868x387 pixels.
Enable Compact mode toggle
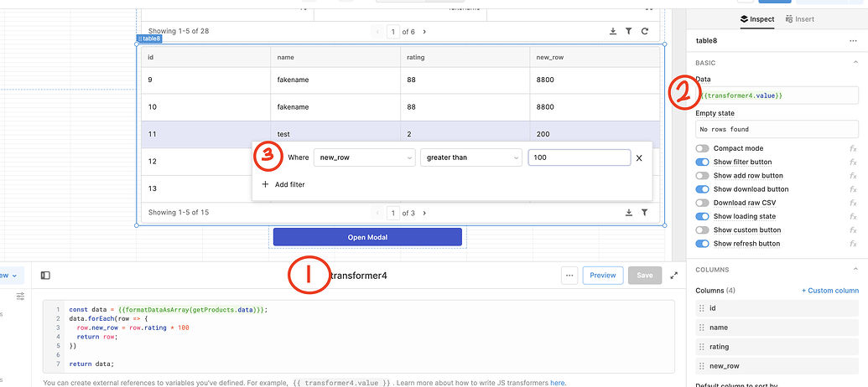click(703, 149)
